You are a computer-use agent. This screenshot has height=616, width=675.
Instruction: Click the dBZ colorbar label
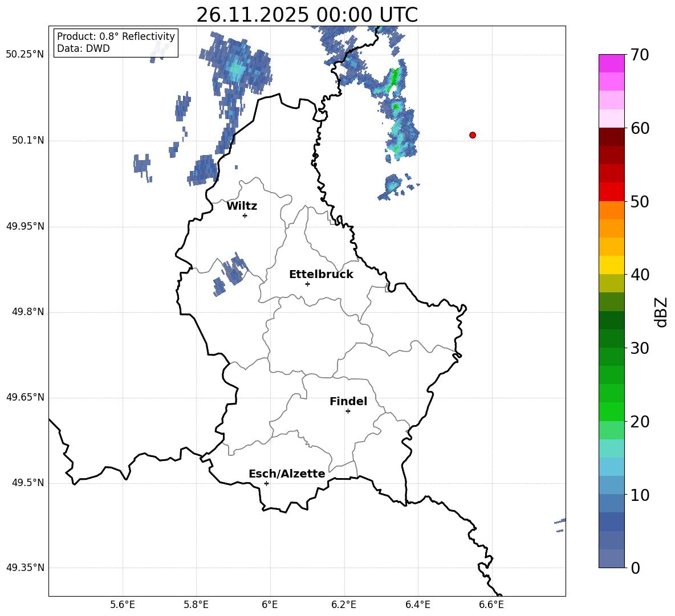pyautogui.click(x=662, y=312)
